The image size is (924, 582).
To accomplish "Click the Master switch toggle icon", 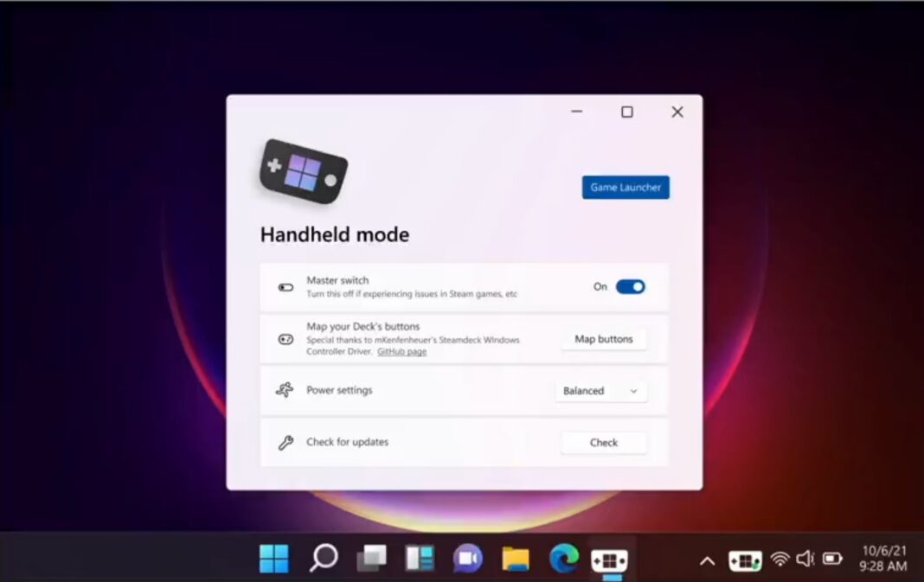I will 285,286.
